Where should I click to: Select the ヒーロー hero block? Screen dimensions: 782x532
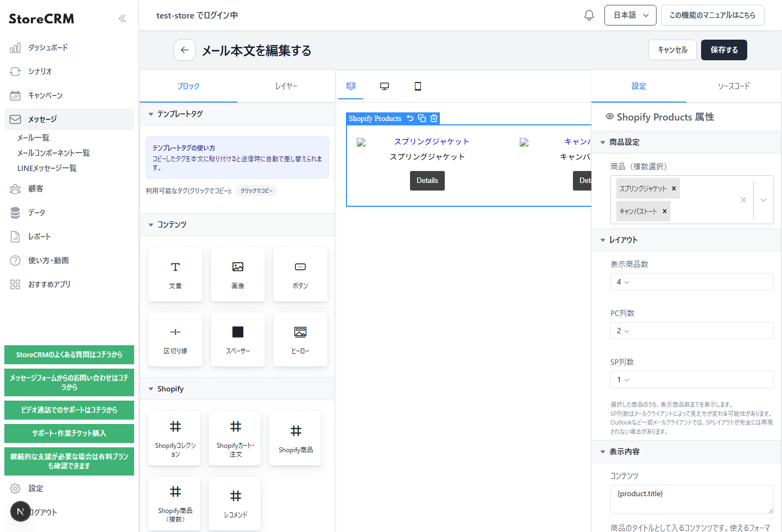click(x=300, y=339)
